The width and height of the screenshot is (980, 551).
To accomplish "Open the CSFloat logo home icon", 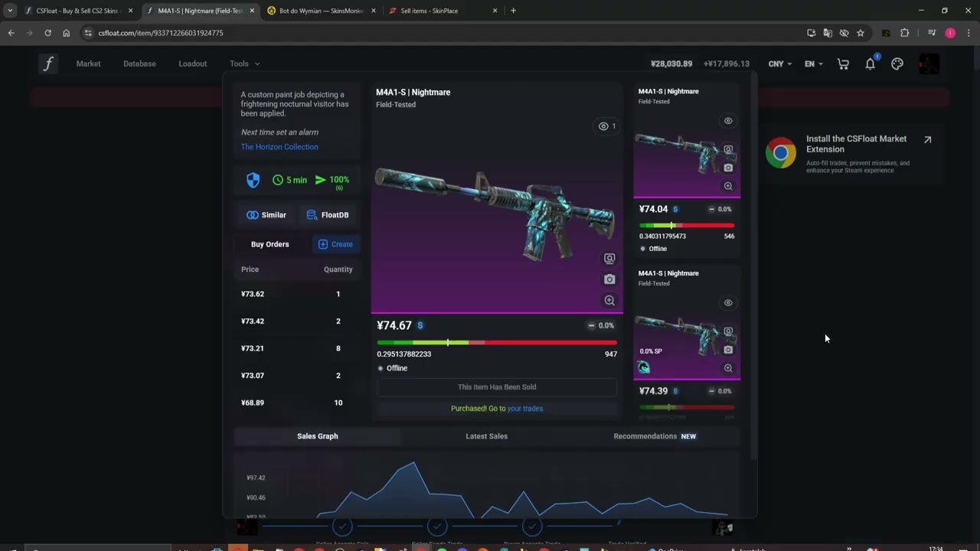I will point(48,64).
